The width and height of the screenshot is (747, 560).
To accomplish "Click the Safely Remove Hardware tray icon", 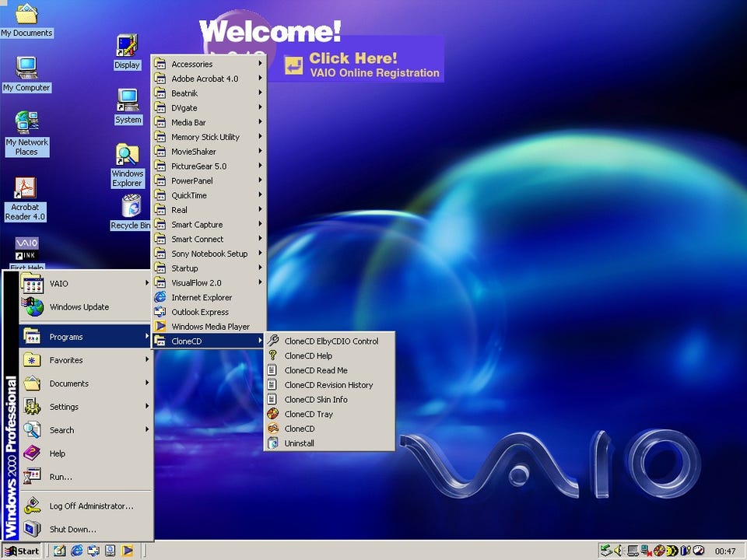I will pyautogui.click(x=606, y=551).
